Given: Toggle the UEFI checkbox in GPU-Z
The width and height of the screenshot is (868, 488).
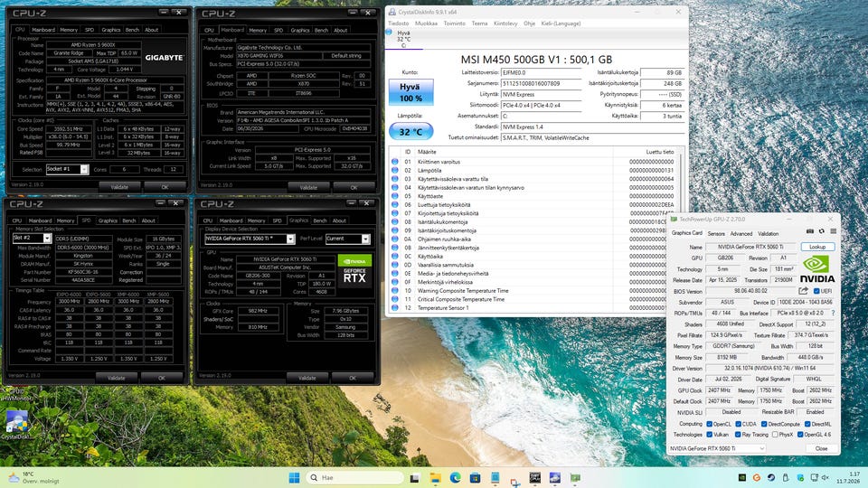Looking at the screenshot, I should pos(816,291).
